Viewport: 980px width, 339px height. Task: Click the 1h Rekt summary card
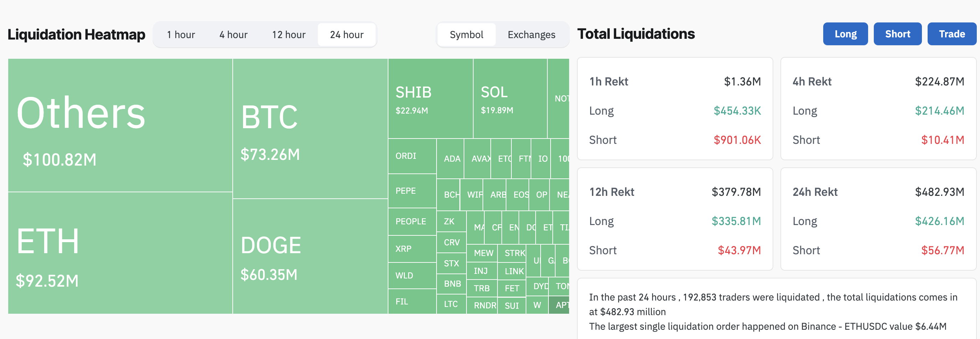[x=675, y=109]
